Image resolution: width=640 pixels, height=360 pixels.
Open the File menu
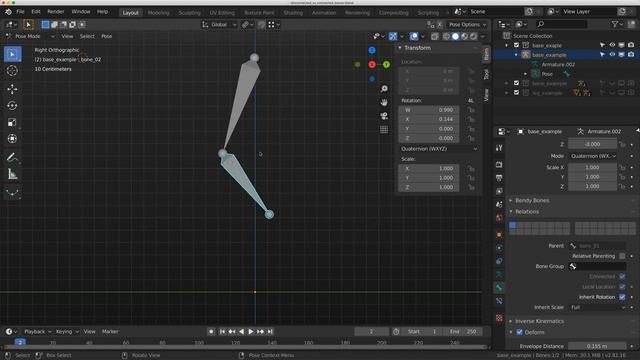tap(20, 12)
